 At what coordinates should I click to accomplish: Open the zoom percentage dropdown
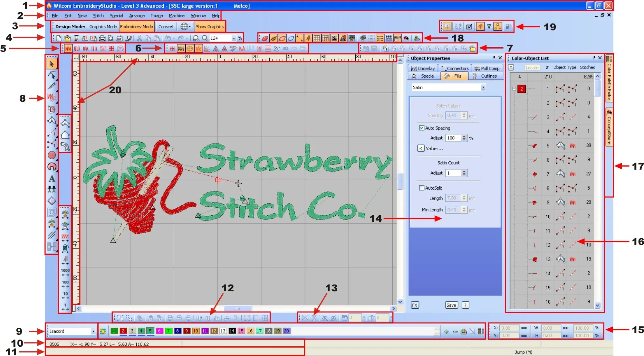[234, 38]
